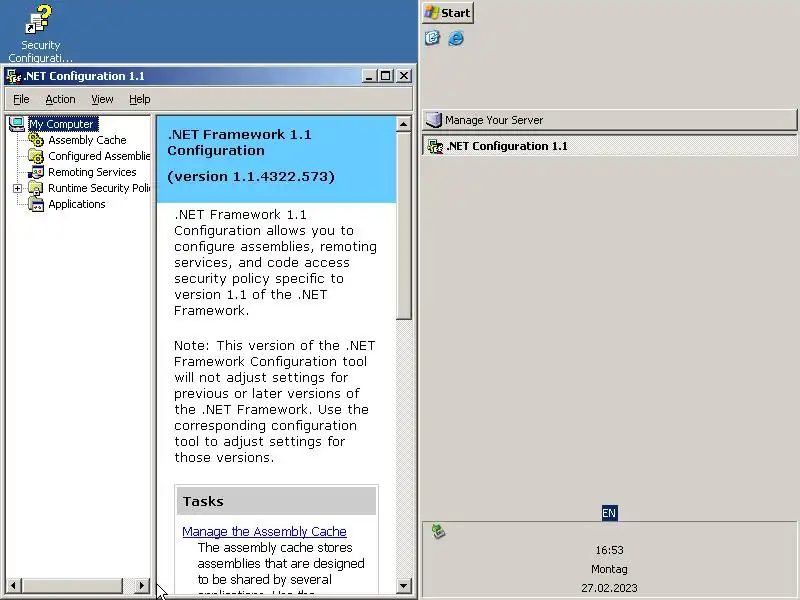The height and width of the screenshot is (600, 800).
Task: Select the Configured Assemblies tree item
Action: click(99, 156)
